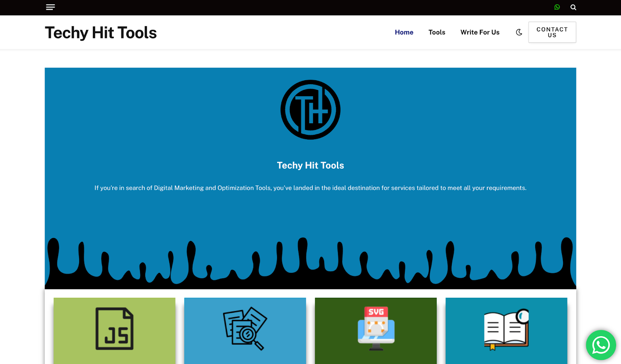Screen dimensions: 621x364
Task: Click the circular TH logo in the banner
Action: (310, 110)
